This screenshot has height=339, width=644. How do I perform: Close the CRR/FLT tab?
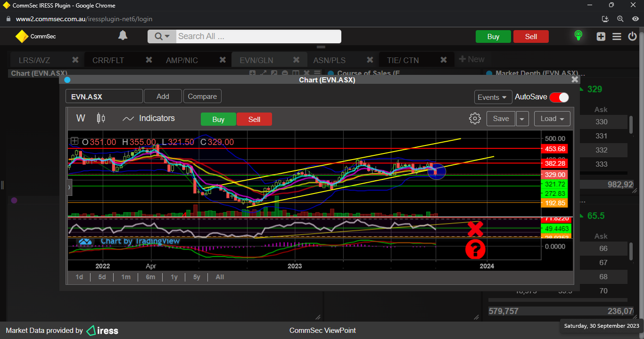pyautogui.click(x=149, y=60)
